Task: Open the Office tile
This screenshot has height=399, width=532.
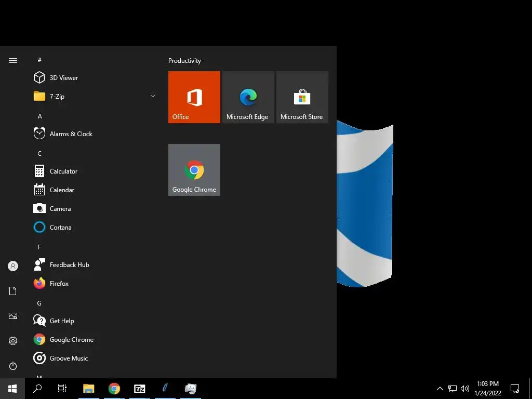Action: (x=194, y=97)
